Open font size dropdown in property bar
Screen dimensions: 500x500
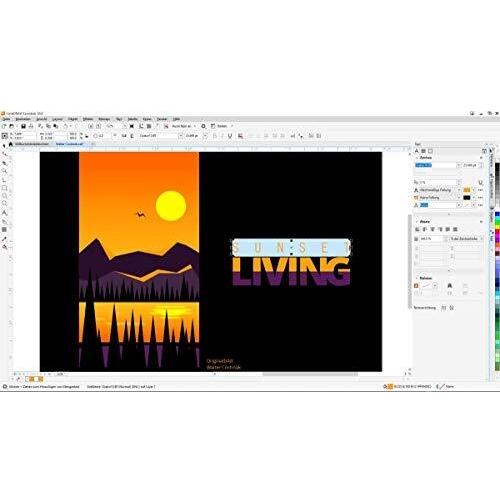(x=205, y=136)
